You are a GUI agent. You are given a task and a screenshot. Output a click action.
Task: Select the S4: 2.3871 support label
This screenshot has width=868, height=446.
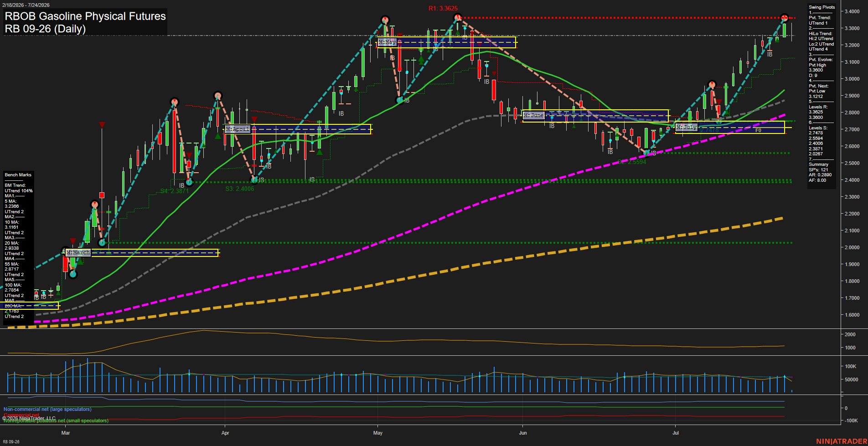(x=175, y=191)
